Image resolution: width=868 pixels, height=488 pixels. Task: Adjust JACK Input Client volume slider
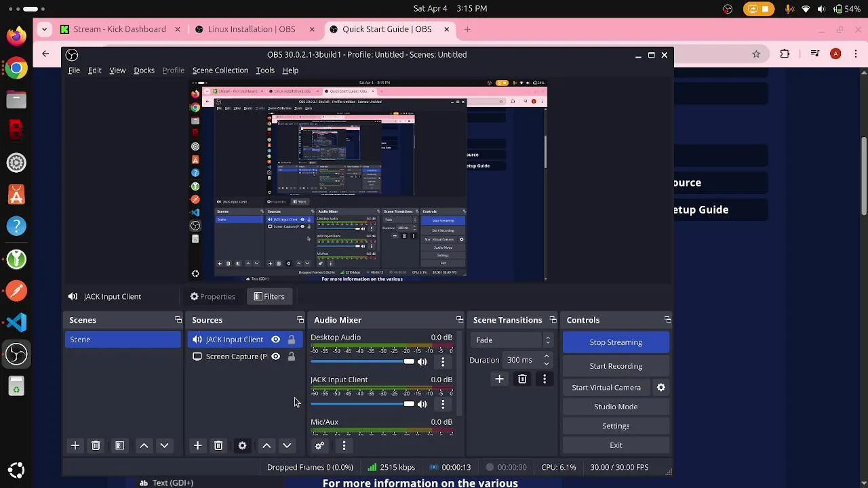[362, 404]
